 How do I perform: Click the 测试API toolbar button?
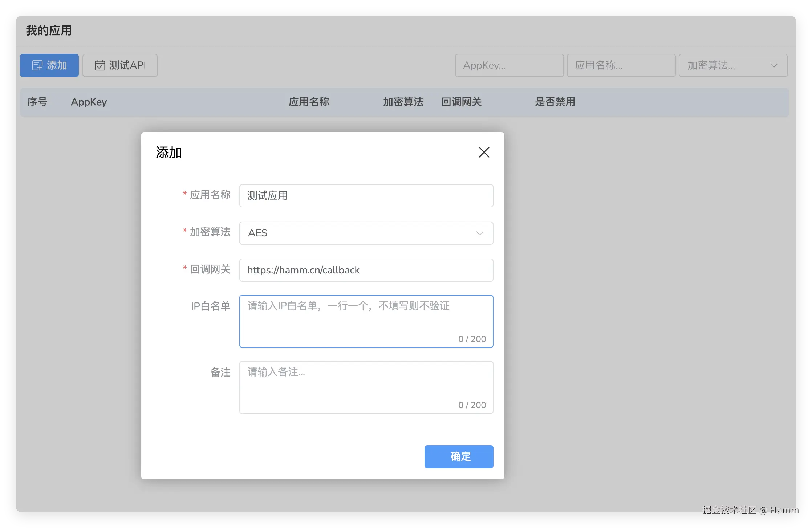coord(120,65)
